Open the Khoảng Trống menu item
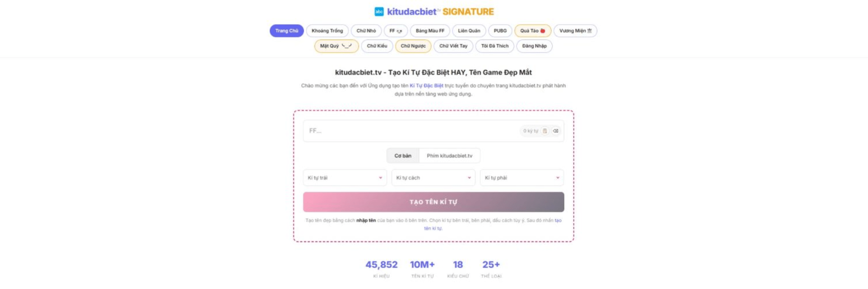Screen dimensions: 868x289 pyautogui.click(x=327, y=31)
